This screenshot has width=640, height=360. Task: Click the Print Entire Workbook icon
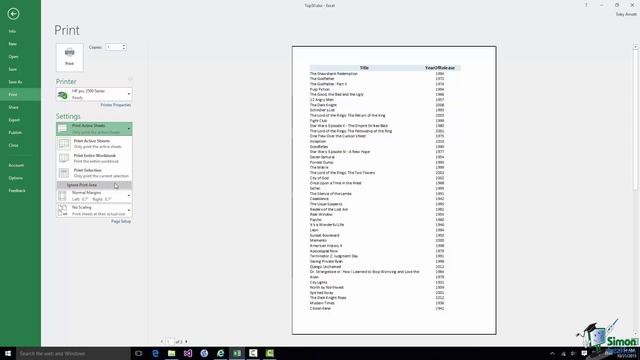click(x=64, y=158)
